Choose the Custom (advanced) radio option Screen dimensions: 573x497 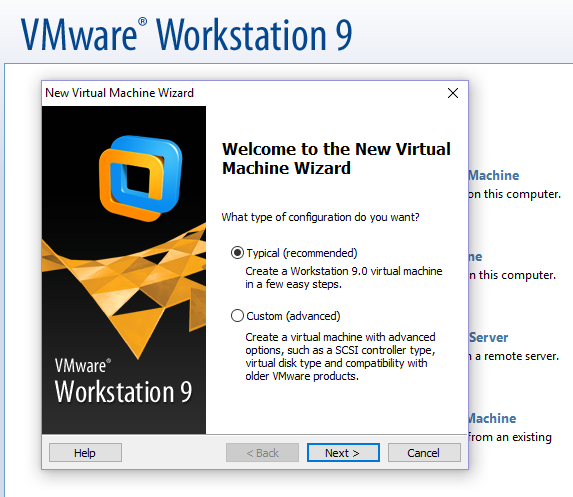237,315
